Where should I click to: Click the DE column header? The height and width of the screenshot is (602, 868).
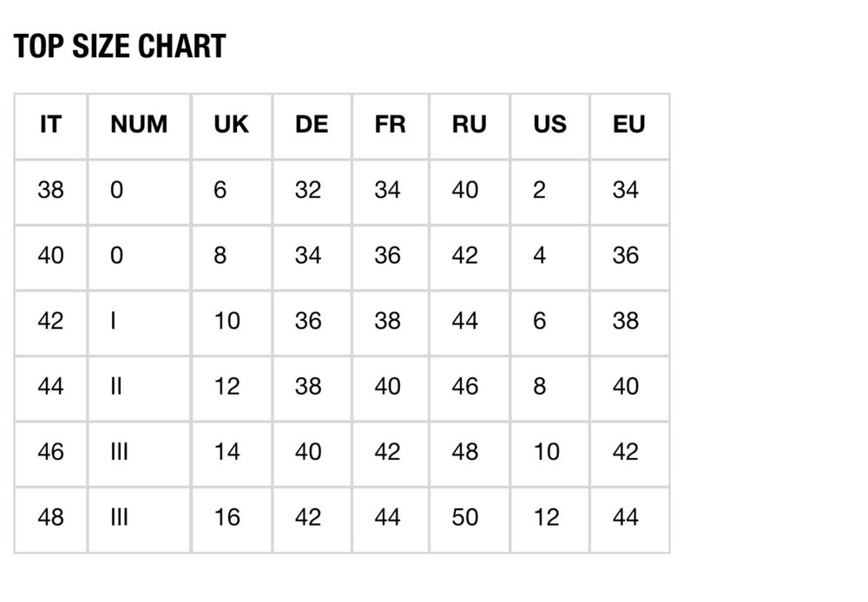[312, 127]
